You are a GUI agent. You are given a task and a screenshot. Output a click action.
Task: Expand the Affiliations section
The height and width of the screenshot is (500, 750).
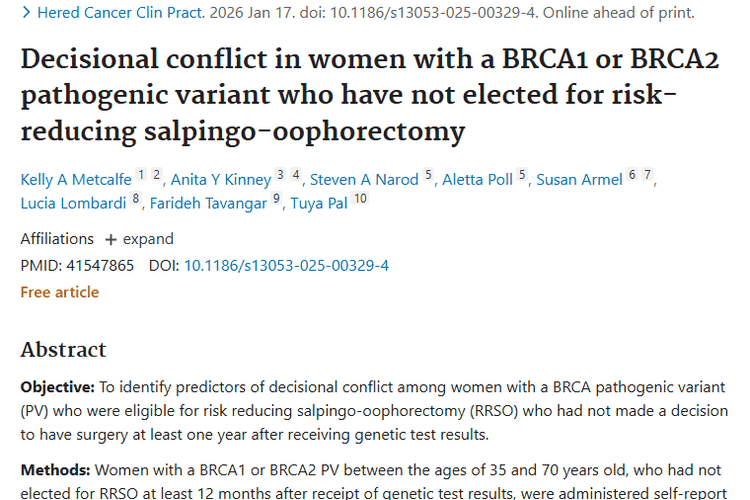click(148, 239)
